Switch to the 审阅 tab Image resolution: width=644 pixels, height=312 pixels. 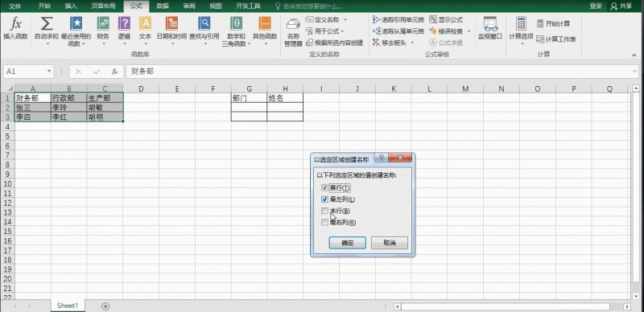tap(189, 6)
